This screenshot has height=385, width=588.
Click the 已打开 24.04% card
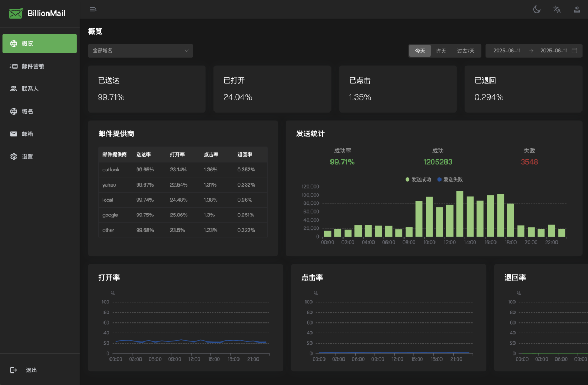pyautogui.click(x=272, y=89)
